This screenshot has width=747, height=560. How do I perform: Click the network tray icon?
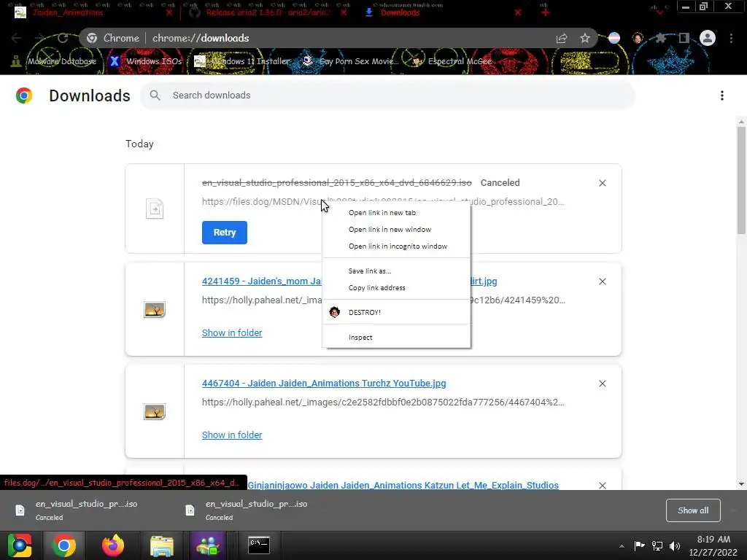tap(657, 545)
